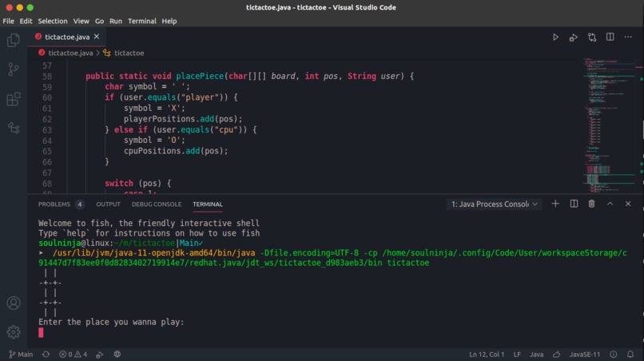This screenshot has height=361, width=644.
Task: Open the Accounts menu icon
Action: pyautogui.click(x=13, y=303)
